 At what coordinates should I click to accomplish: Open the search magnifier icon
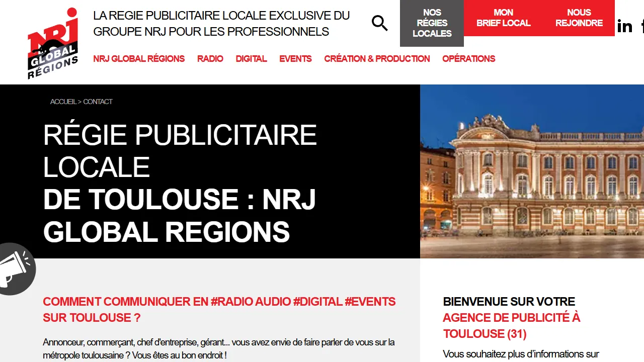(379, 23)
